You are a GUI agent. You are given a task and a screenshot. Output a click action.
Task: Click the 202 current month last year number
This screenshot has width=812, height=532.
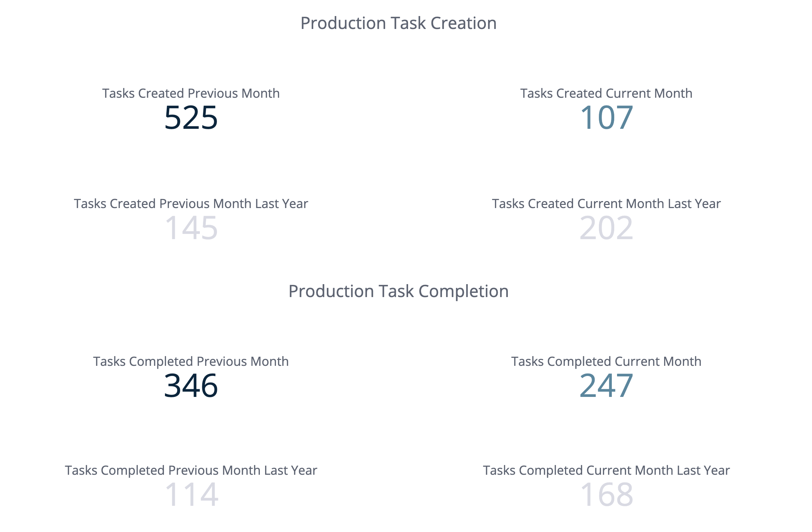(x=606, y=228)
